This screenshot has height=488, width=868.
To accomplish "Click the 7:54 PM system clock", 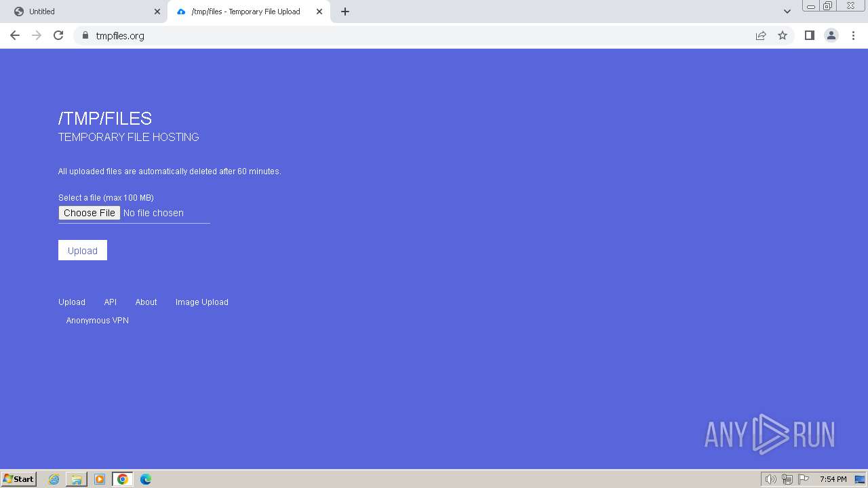I will (x=833, y=479).
